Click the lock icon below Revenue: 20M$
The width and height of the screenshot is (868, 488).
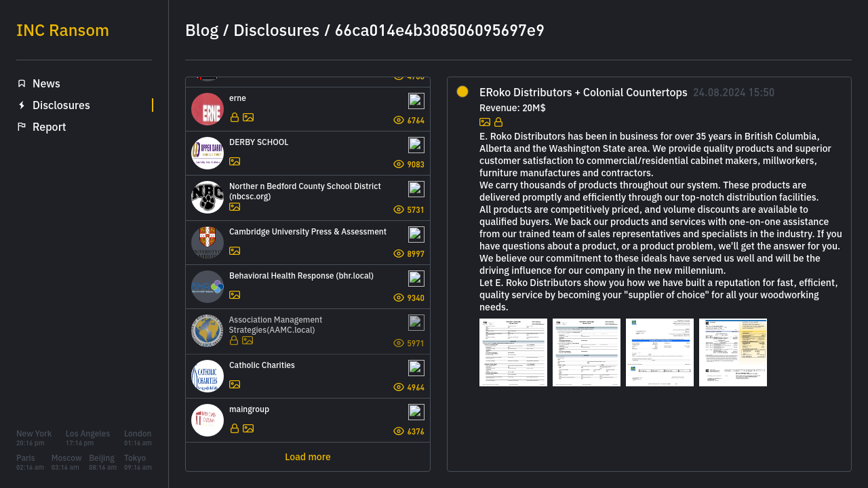[498, 122]
